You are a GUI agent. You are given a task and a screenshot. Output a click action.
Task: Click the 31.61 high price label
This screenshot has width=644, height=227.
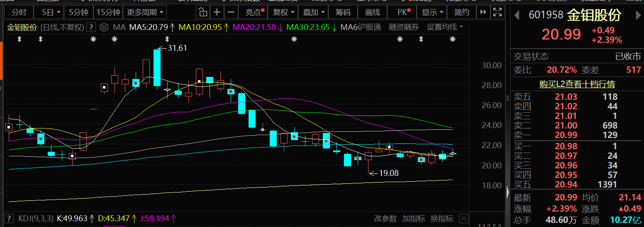pyautogui.click(x=177, y=48)
